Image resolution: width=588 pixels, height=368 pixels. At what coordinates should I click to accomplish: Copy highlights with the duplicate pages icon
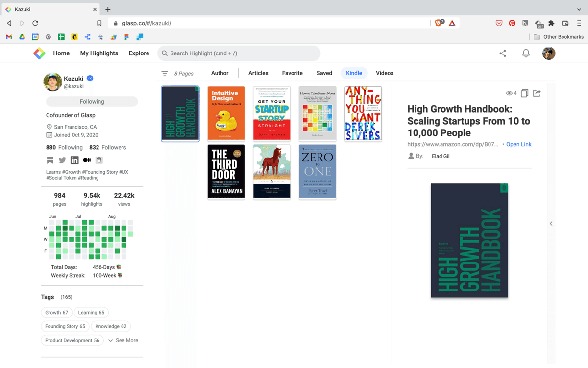[x=524, y=93]
